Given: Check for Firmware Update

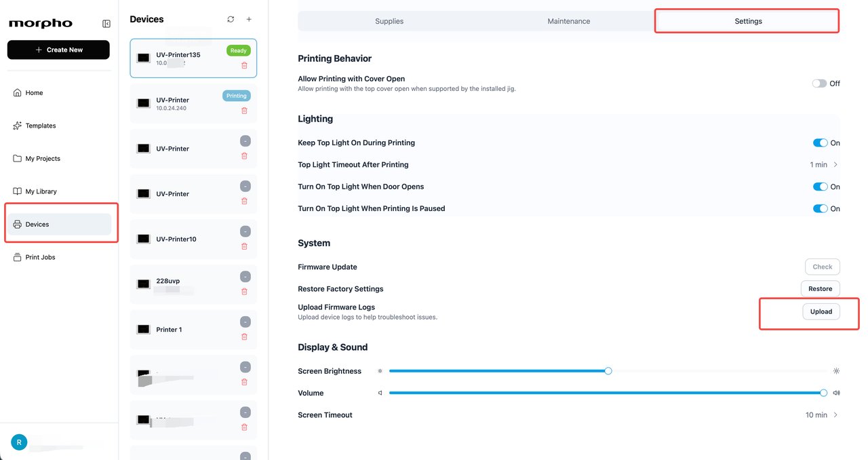Looking at the screenshot, I should click(823, 267).
